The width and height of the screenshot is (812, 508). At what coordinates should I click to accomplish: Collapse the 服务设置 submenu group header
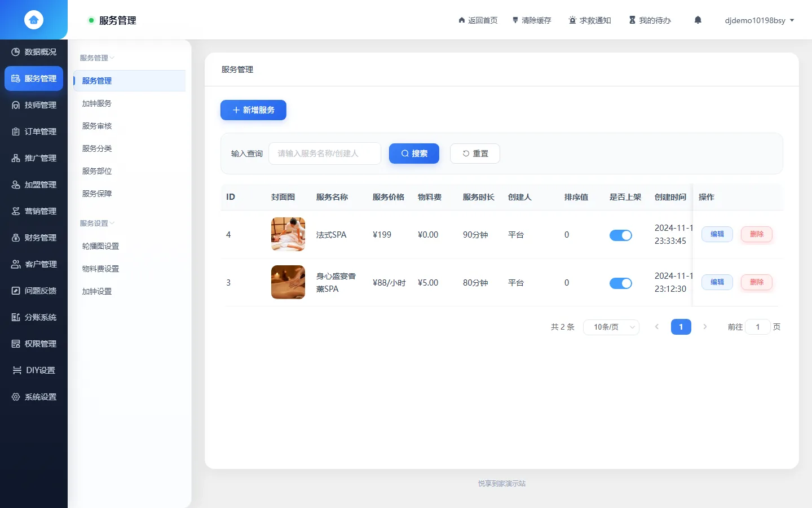coord(97,223)
